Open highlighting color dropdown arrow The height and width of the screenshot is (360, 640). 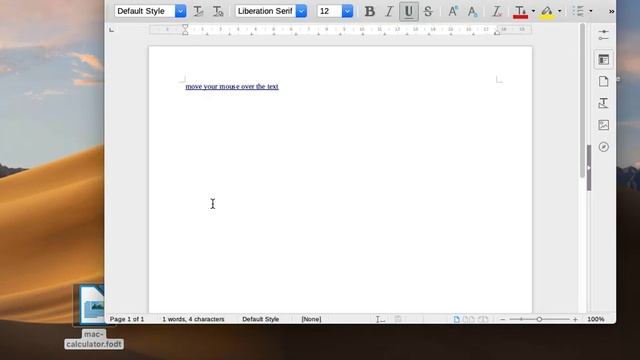(560, 11)
